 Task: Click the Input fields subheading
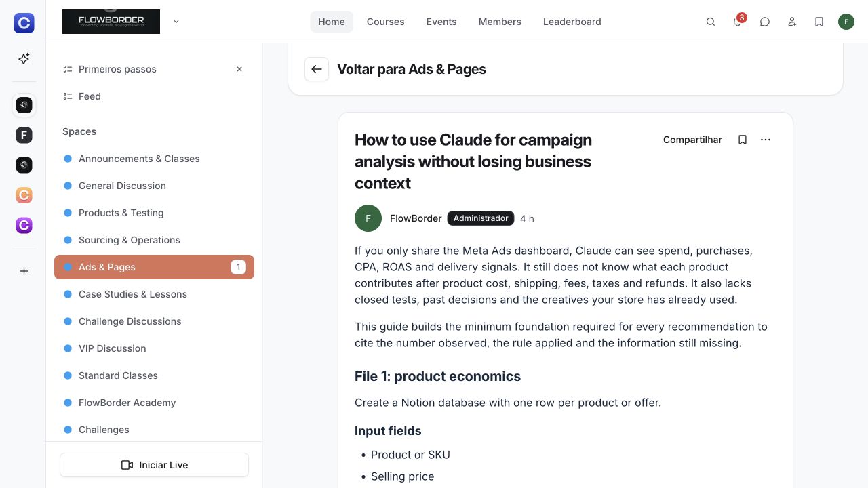[388, 431]
